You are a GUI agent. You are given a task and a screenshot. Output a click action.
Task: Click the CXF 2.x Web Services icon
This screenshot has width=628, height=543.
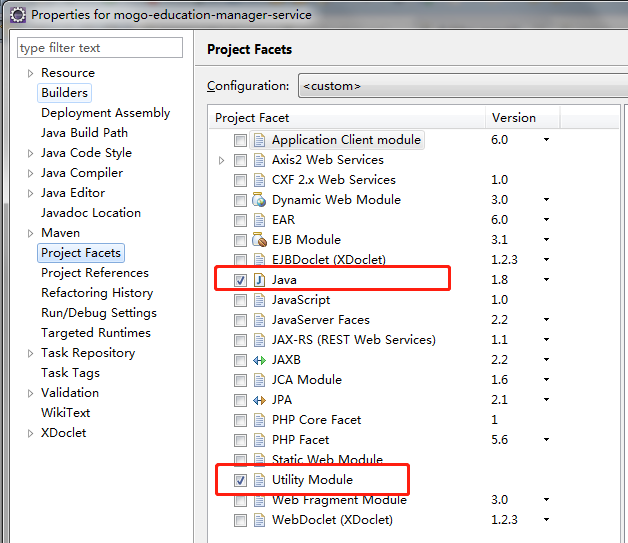(259, 180)
